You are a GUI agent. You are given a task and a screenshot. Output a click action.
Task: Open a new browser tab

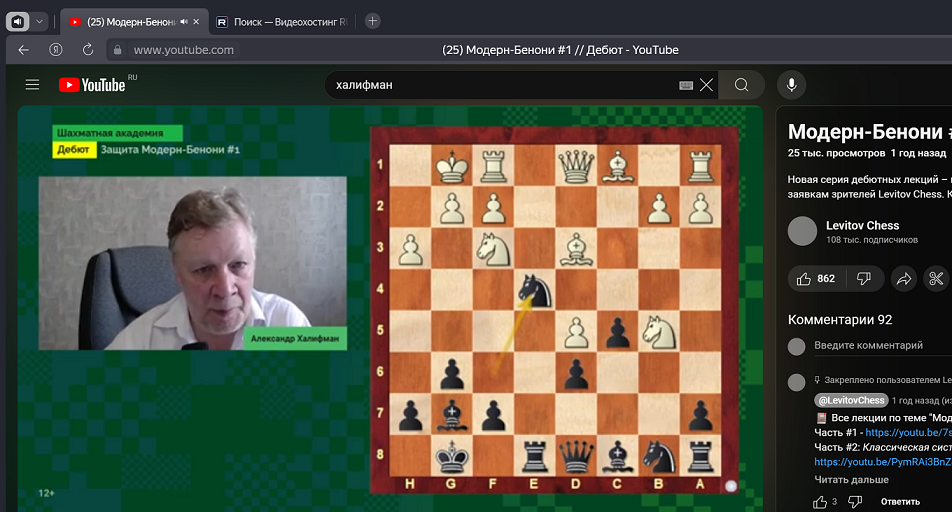point(372,21)
